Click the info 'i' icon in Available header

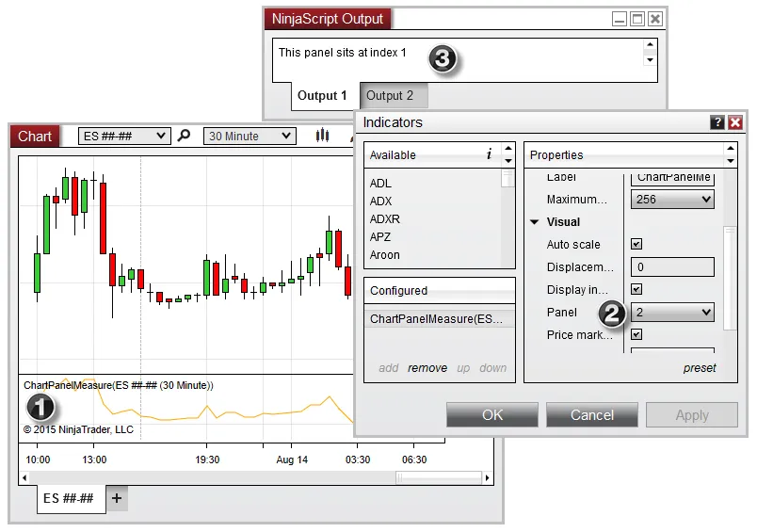click(x=489, y=154)
